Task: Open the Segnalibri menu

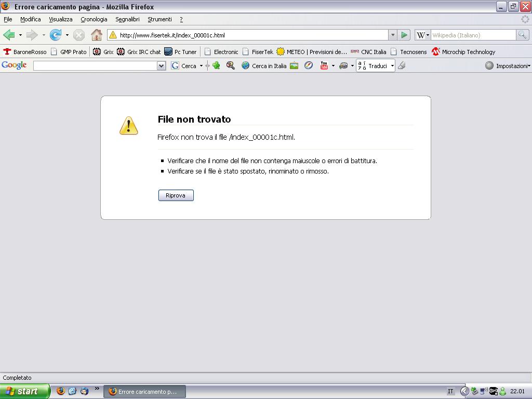Action: click(x=127, y=19)
